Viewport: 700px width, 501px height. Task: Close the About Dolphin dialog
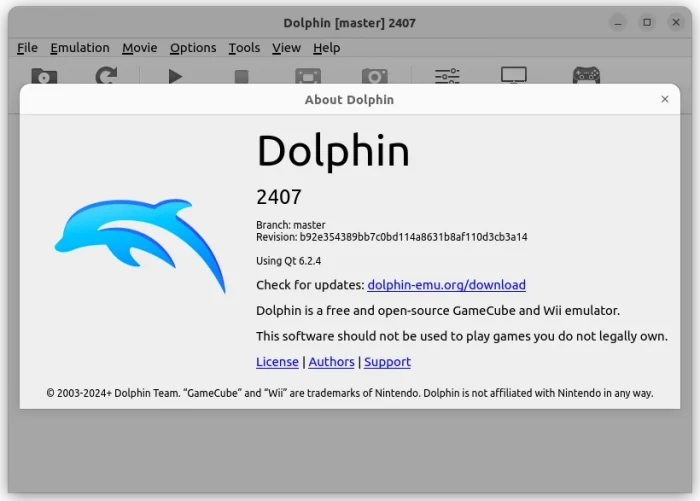(x=665, y=99)
